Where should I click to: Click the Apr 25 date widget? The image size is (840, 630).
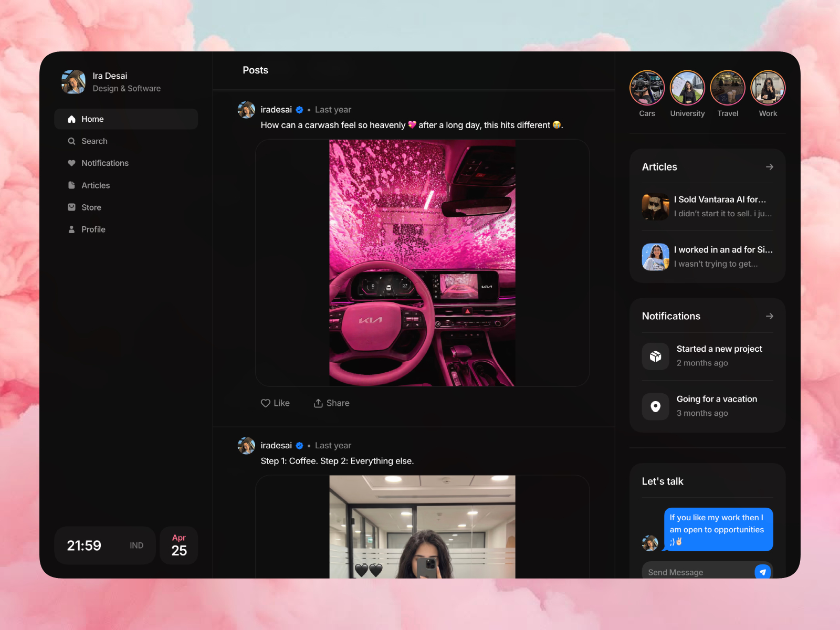tap(179, 545)
